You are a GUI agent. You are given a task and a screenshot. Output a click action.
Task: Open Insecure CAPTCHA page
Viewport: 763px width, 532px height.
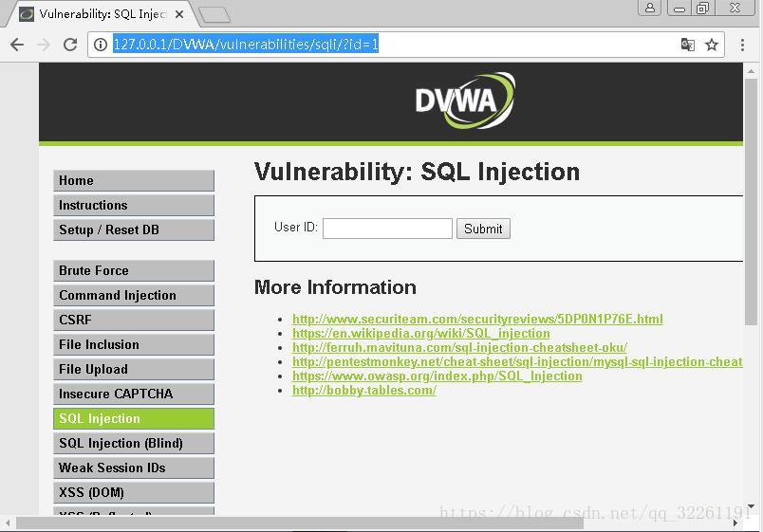coord(133,394)
